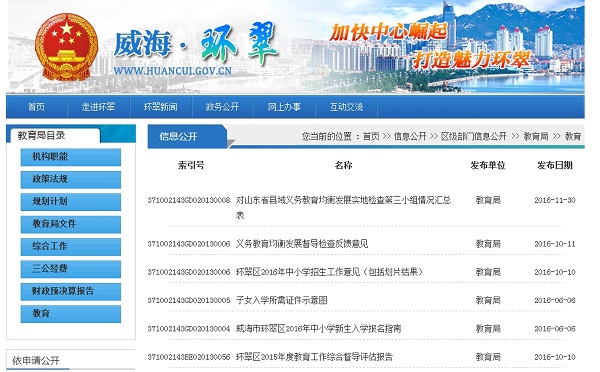
Task: Click the national emblem logo
Action: (x=66, y=47)
